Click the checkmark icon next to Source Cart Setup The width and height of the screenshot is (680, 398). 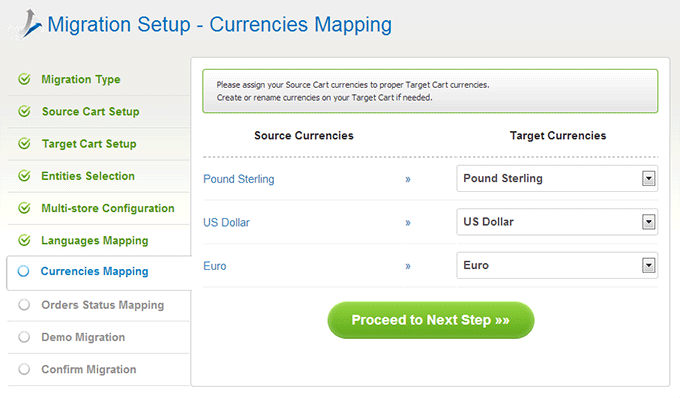[24, 111]
